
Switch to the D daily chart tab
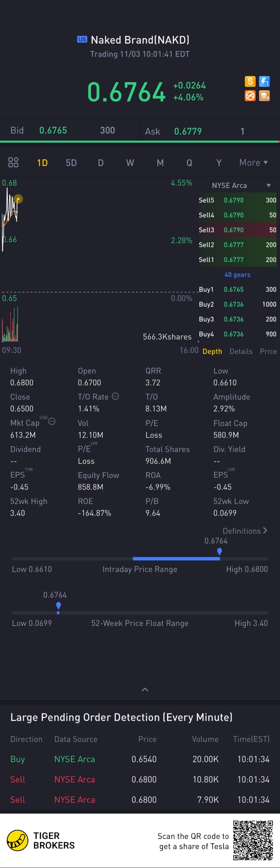[101, 163]
